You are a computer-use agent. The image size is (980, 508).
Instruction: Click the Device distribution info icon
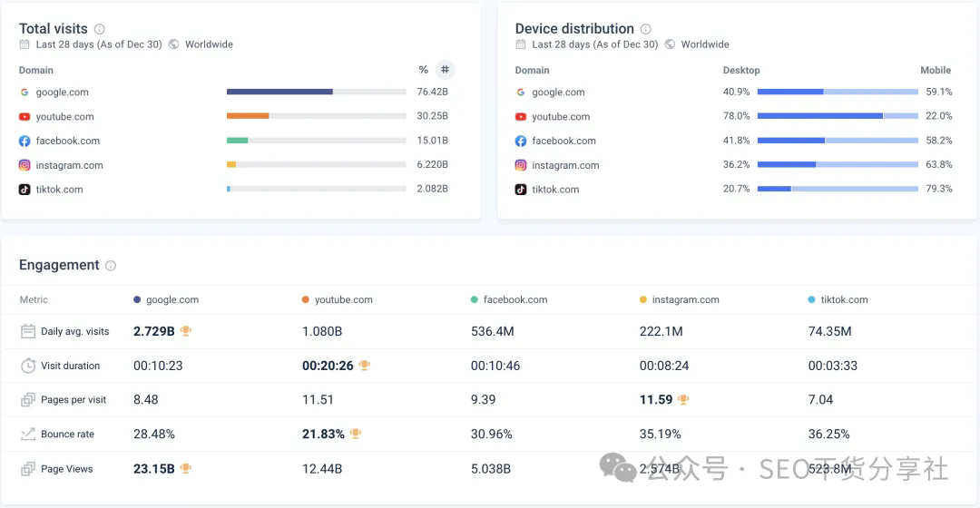(x=646, y=29)
